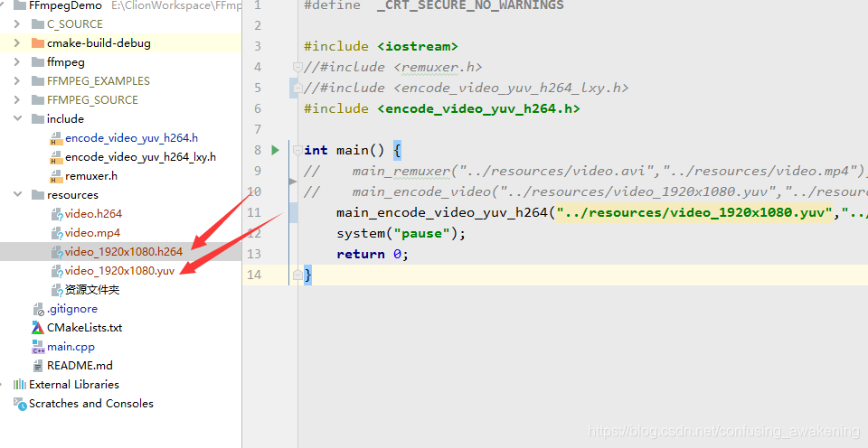Collapse the include folder arrow
The height and width of the screenshot is (448, 868).
(18, 118)
